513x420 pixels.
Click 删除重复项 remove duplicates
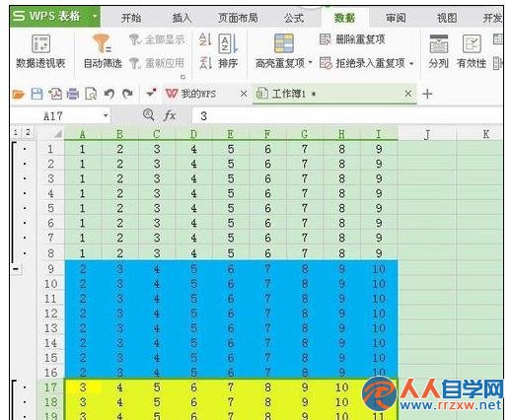(352, 39)
